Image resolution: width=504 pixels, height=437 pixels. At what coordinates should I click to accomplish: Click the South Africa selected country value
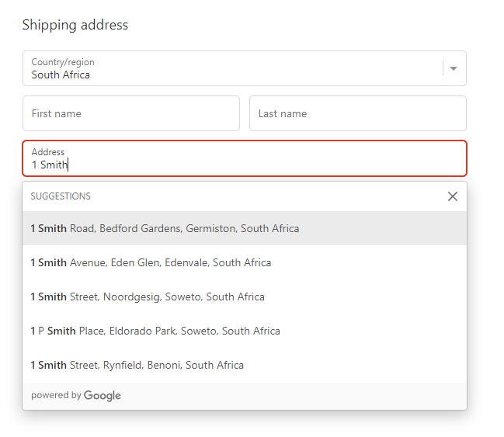pyautogui.click(x=61, y=75)
